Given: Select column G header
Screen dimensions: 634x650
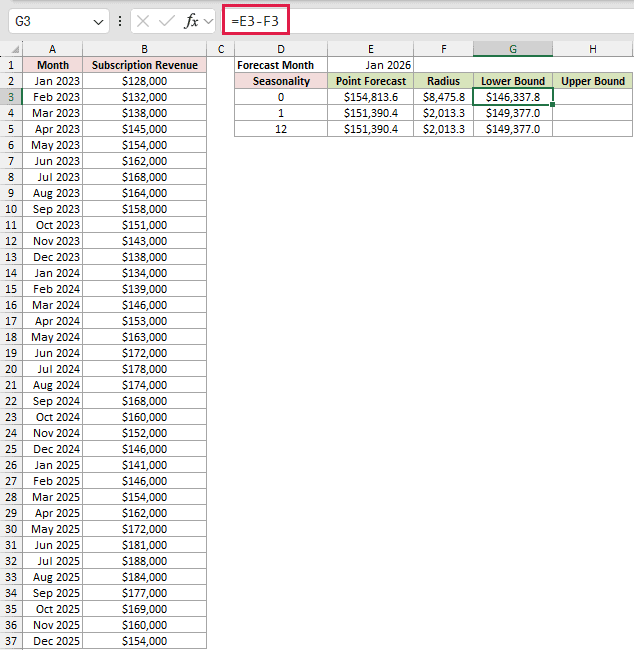Looking at the screenshot, I should [x=513, y=49].
